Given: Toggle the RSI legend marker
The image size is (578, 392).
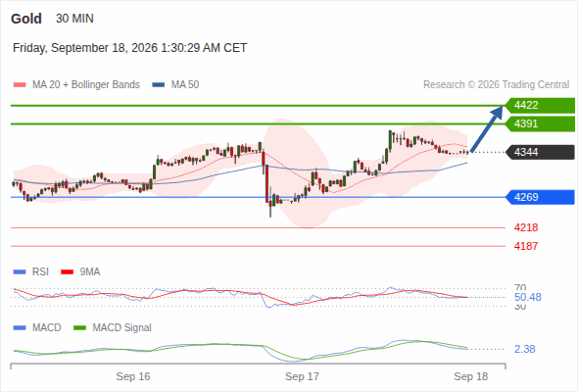Looking at the screenshot, I should click(20, 272).
